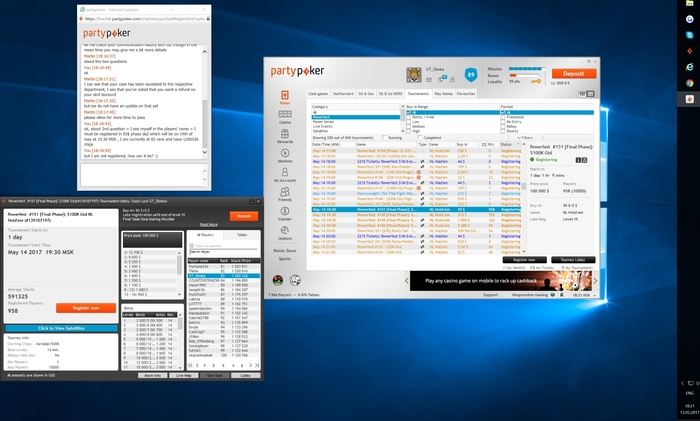Open the envelope inbox icon below the username
This screenshot has height=421, width=700.
pyautogui.click(x=429, y=80)
